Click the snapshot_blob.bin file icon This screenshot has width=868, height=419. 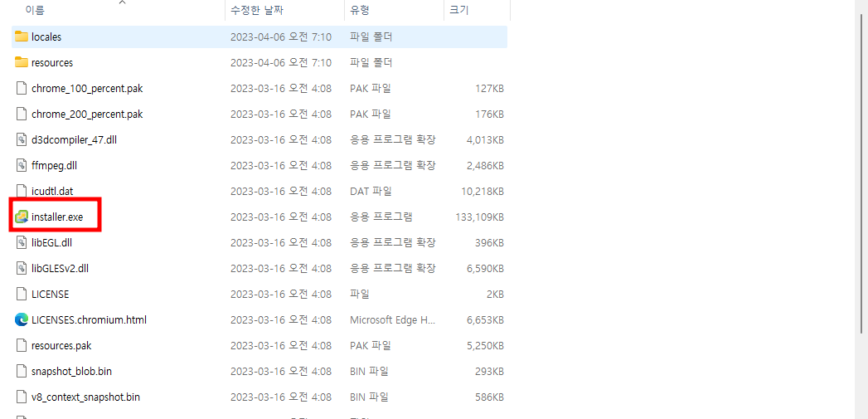(22, 372)
